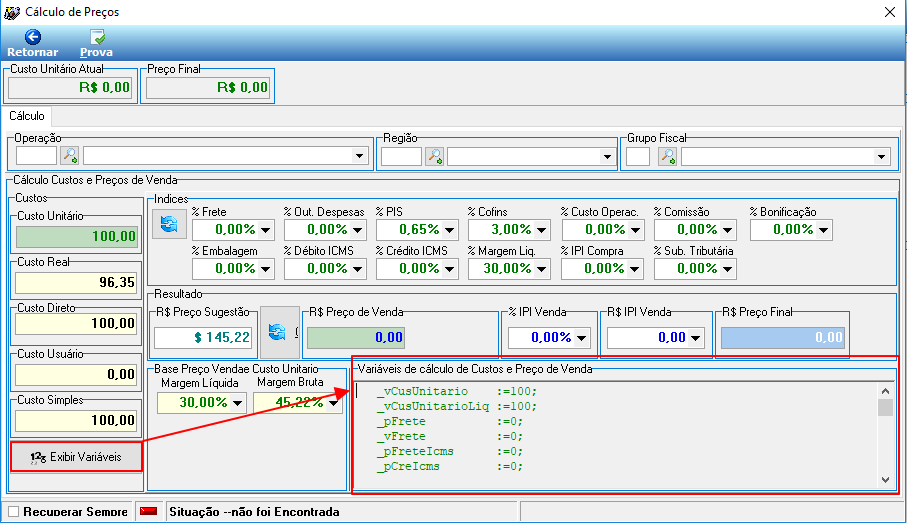Click the R$ Preço Sugestão field
Viewport: 907px width, 523px height.
coord(203,337)
